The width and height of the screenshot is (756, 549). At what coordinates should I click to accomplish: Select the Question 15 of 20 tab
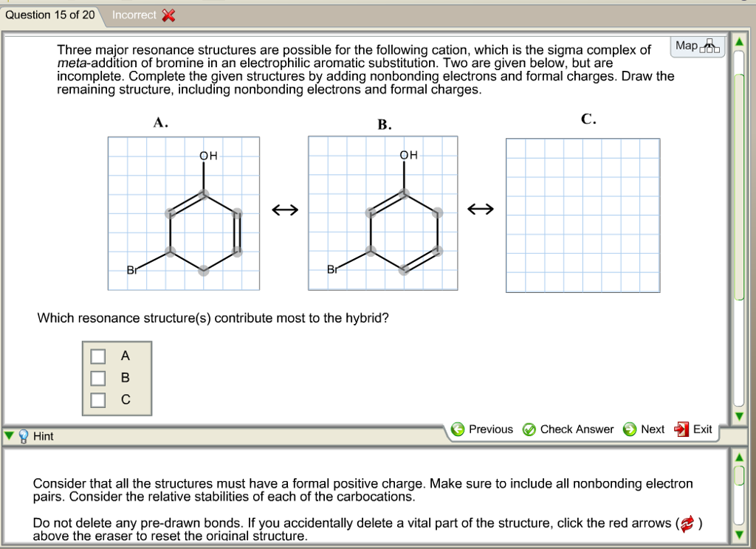[48, 14]
